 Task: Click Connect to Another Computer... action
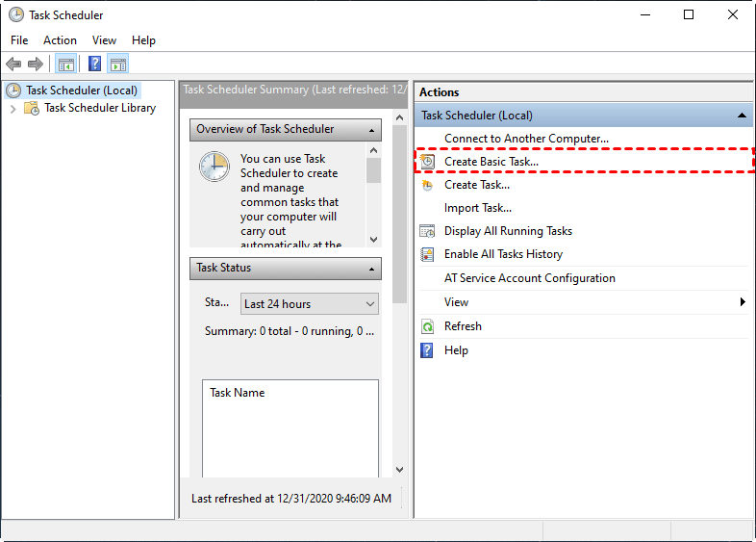526,139
